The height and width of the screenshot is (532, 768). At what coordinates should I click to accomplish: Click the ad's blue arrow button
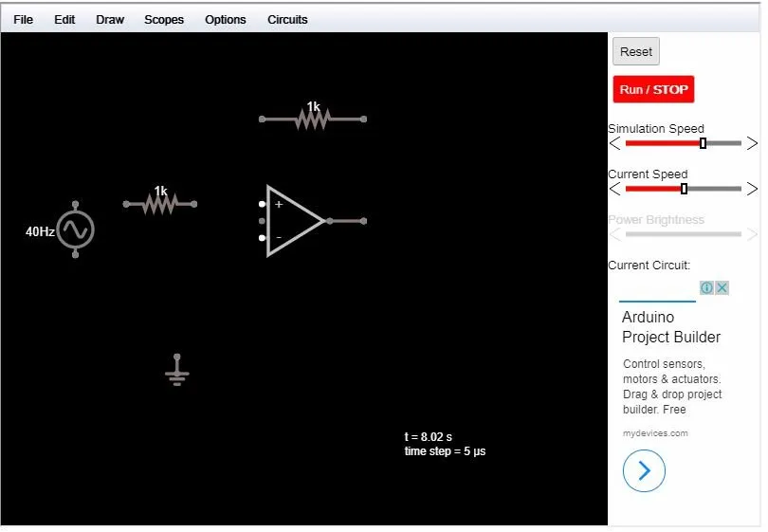tap(644, 470)
